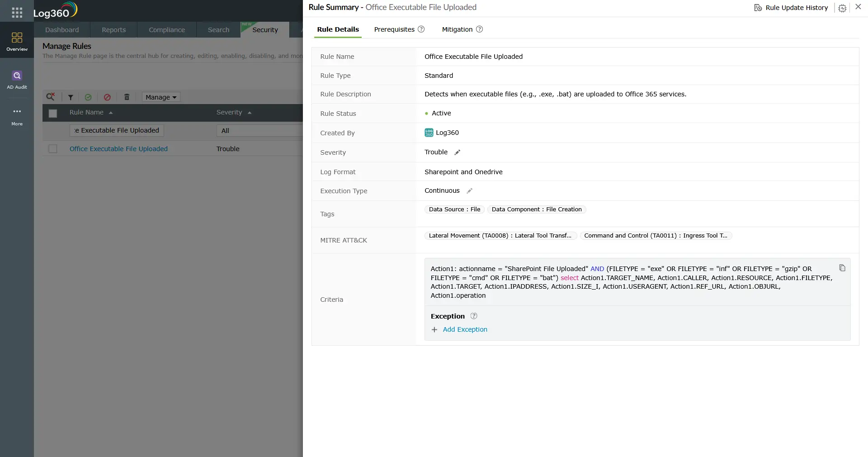Viewport: 868px width, 457px height.
Task: Check the Office Executable File Uploaded row
Action: [x=53, y=149]
